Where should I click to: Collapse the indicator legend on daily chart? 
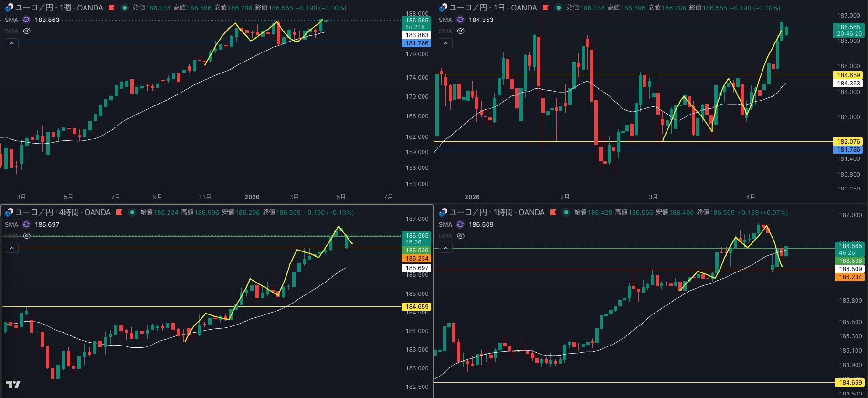[445, 43]
